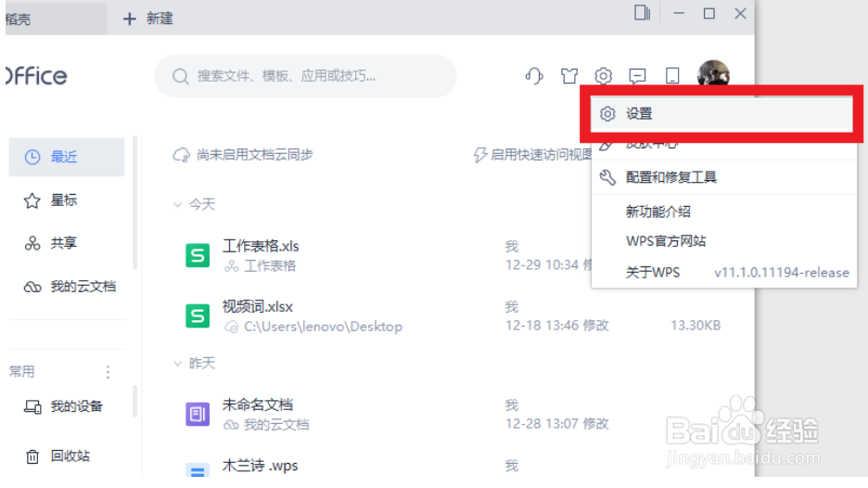Click the cloud sync icon beside 尚未启用文档云同步
The height and width of the screenshot is (488, 868).
click(181, 155)
